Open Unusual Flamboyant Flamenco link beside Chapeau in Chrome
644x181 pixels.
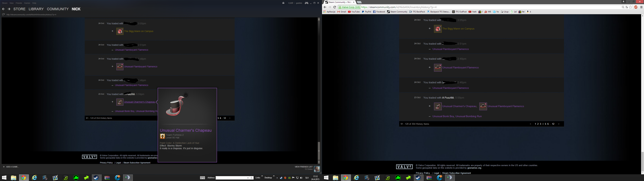tap(506, 106)
